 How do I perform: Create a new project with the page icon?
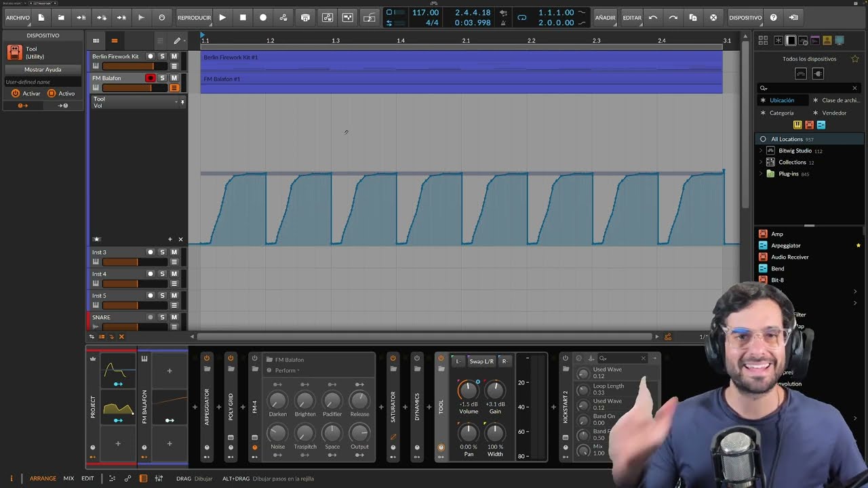click(x=41, y=18)
